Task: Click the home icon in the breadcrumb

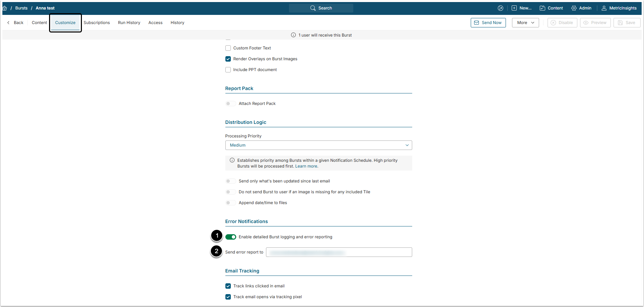Action: point(5,8)
